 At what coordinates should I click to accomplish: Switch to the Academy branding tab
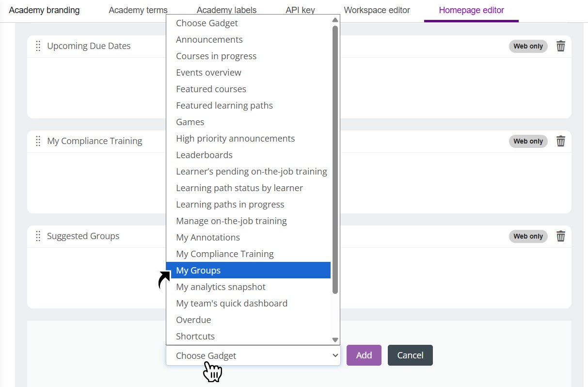click(x=44, y=10)
